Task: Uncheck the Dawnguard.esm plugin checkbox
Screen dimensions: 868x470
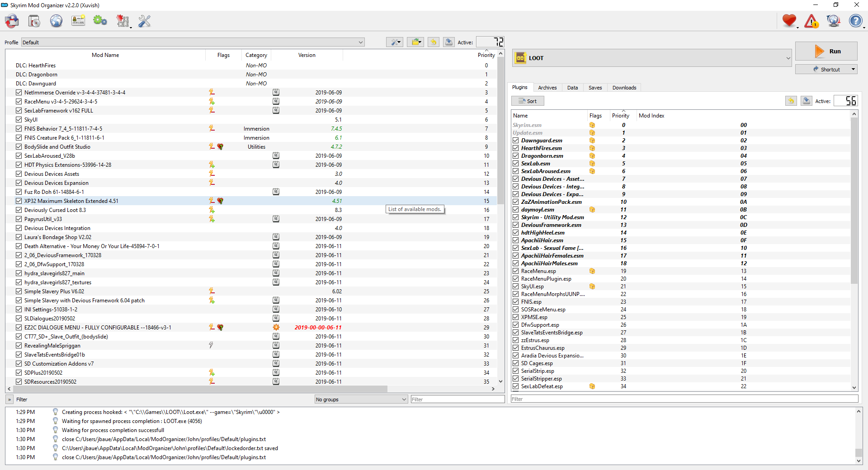Action: pos(515,141)
